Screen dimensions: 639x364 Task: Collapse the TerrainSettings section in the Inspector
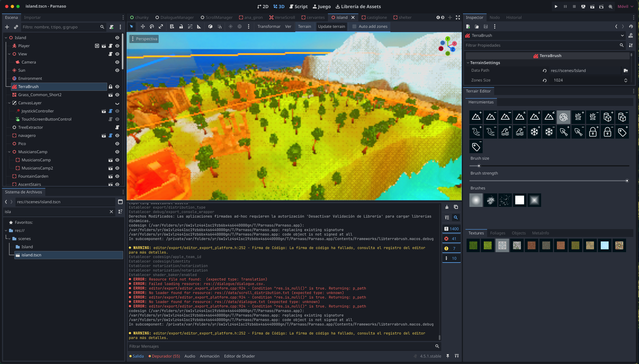point(468,63)
